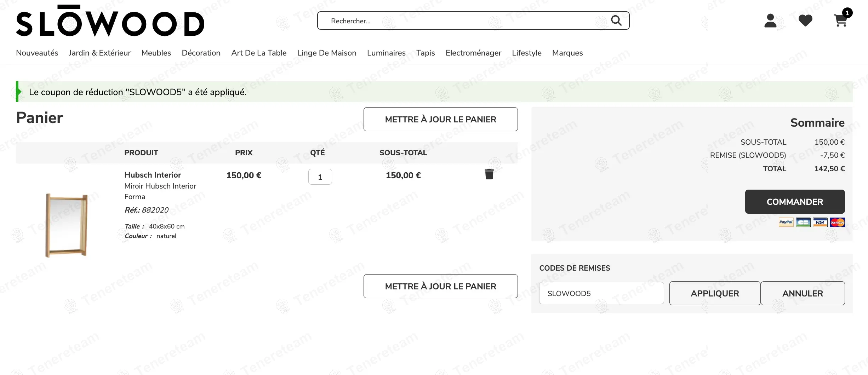Click the Réf.: 882020 text
This screenshot has height=375, width=868.
[147, 210]
